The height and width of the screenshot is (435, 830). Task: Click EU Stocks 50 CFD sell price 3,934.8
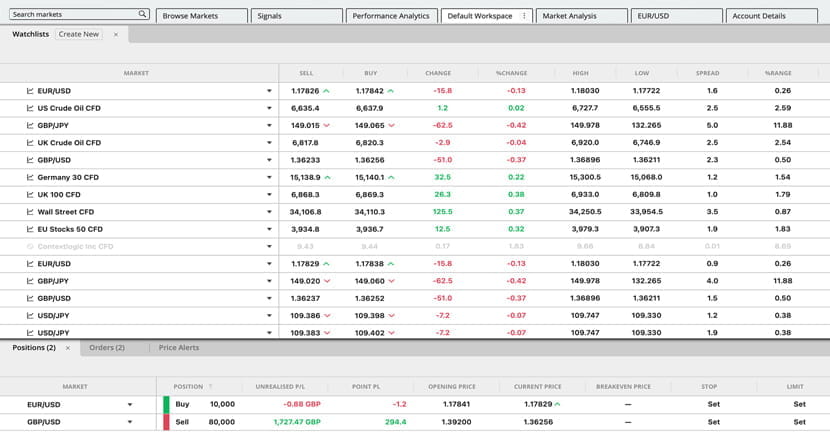[305, 229]
